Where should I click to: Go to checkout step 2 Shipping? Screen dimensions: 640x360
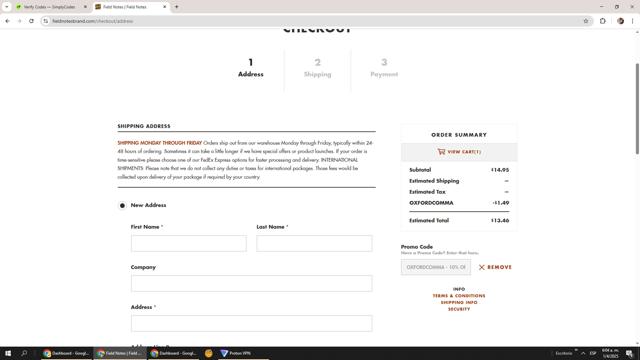318,68
